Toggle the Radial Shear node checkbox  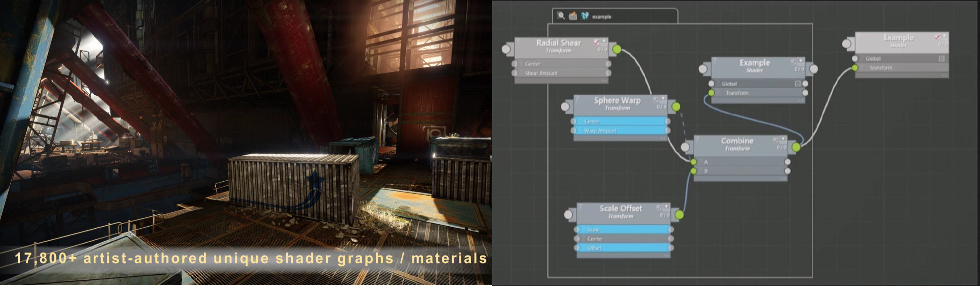coord(596,42)
